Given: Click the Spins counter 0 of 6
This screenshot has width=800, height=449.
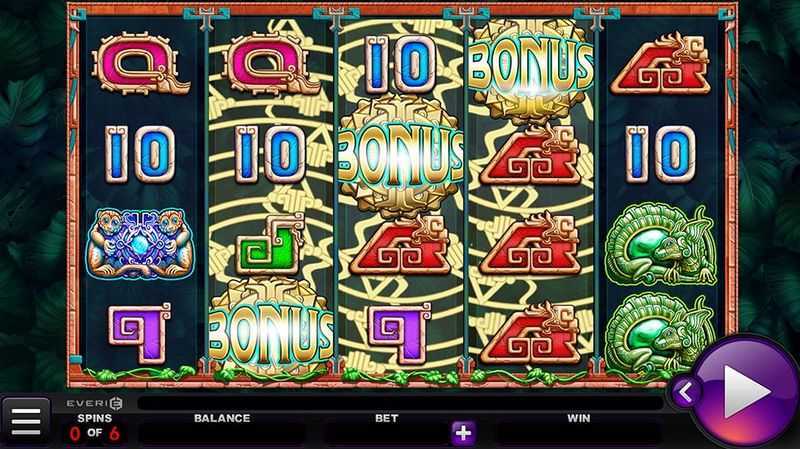Looking at the screenshot, I should (95, 434).
